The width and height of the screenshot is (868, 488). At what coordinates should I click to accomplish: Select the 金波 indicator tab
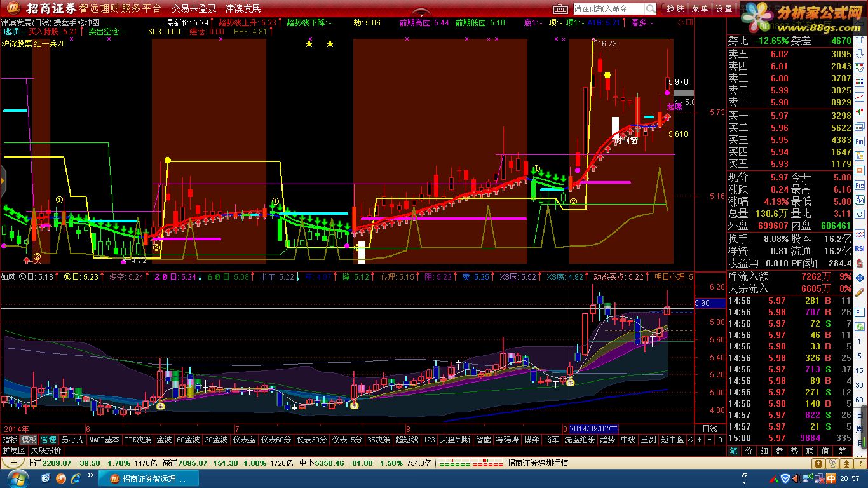[164, 439]
